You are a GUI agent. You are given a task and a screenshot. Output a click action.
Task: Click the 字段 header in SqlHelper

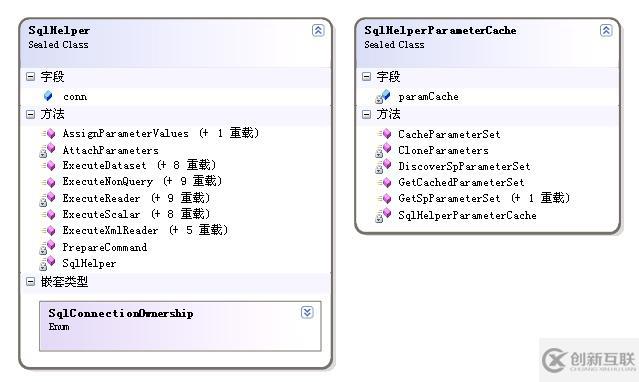point(52,77)
